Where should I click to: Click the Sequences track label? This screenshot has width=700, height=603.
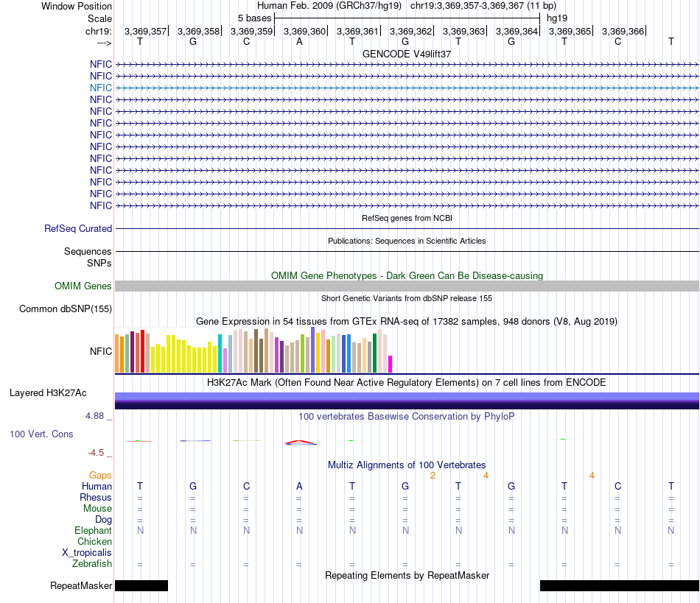88,252
